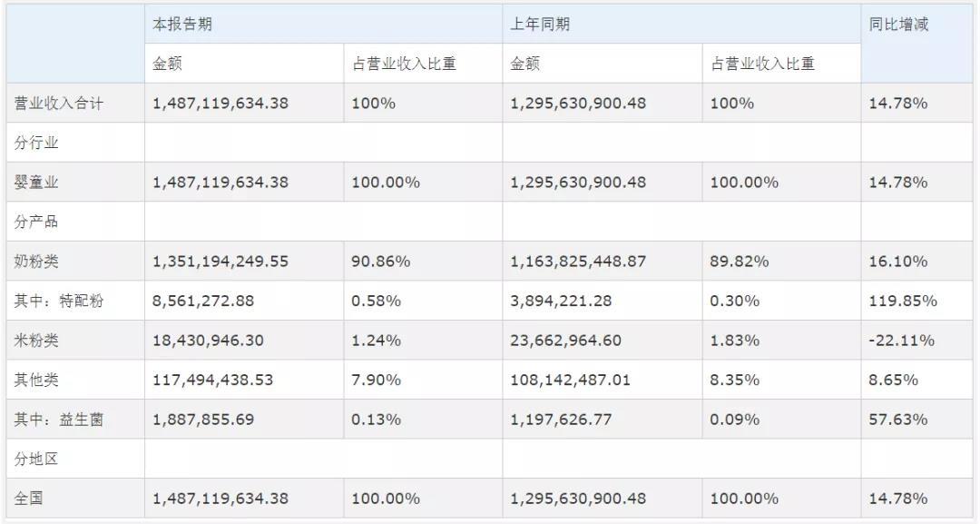Click the 分行业 section row
980x524 pixels.
coord(37,143)
